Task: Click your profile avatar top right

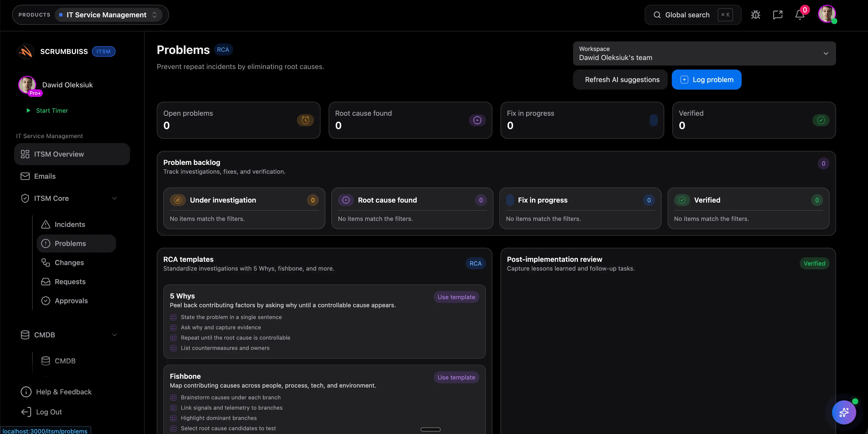Action: click(x=828, y=15)
